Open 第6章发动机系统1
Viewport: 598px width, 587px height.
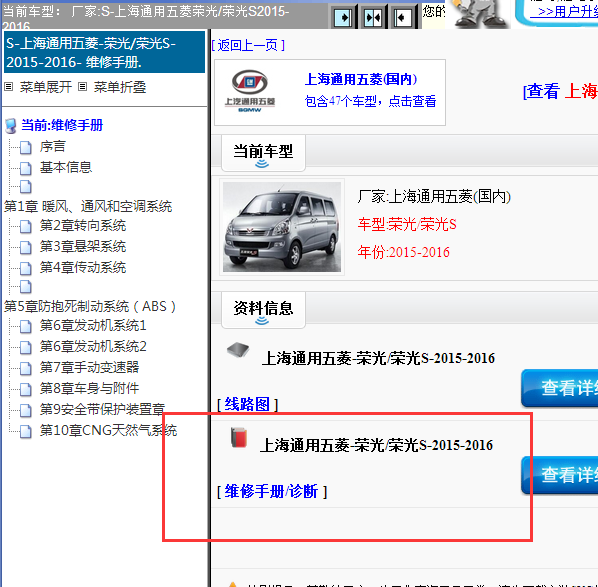(x=93, y=325)
